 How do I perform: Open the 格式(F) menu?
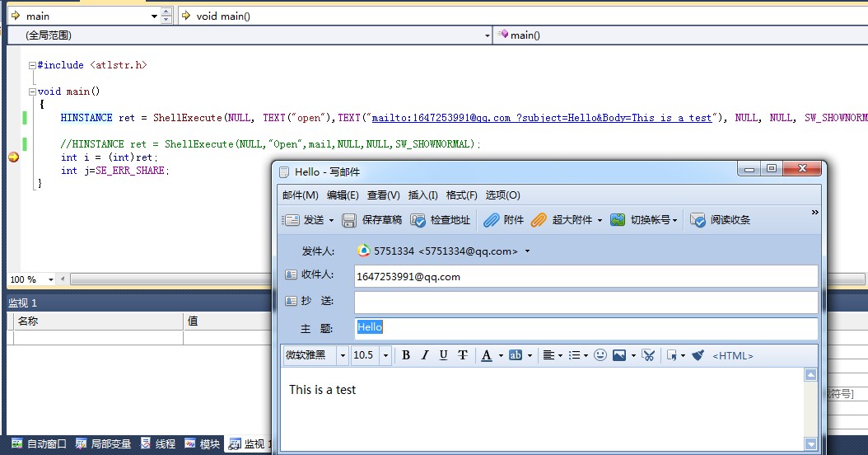pos(462,195)
